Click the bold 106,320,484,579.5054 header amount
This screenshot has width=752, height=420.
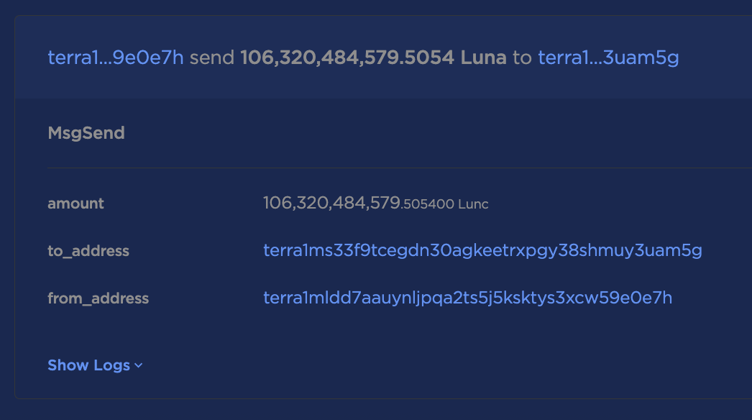click(347, 57)
